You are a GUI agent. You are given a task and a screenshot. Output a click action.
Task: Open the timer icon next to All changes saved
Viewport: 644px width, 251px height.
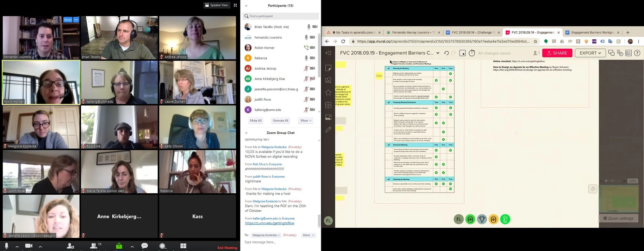pyautogui.click(x=472, y=53)
